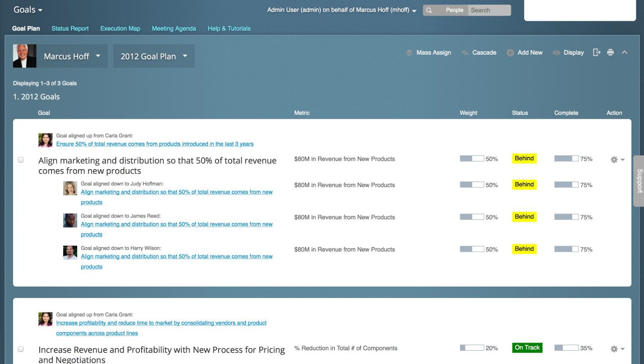Check the Increase Revenue goal checkbox
Screen dimensions: 644x364
(x=21, y=349)
